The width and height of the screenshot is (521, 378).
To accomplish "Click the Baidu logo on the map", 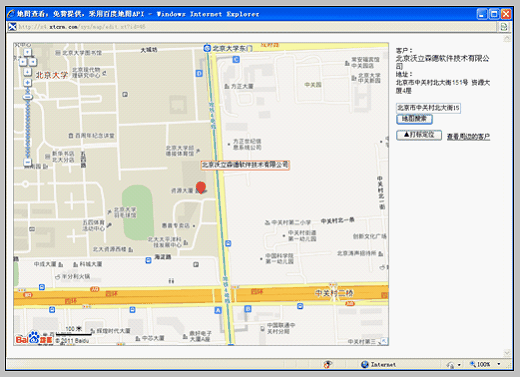I will pyautogui.click(x=34, y=338).
